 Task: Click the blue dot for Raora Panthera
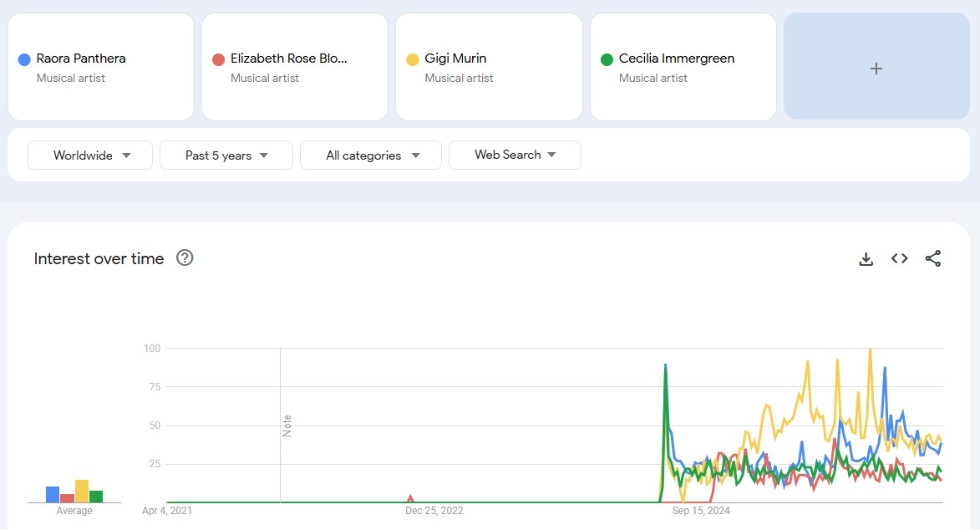24,59
